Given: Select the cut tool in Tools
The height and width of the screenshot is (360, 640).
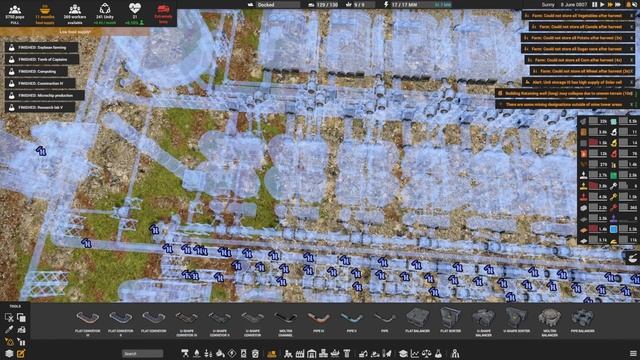Looking at the screenshot, I should point(9,317).
